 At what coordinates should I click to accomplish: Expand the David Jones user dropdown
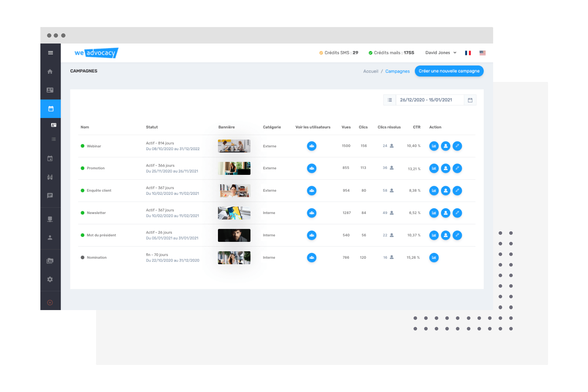click(441, 53)
